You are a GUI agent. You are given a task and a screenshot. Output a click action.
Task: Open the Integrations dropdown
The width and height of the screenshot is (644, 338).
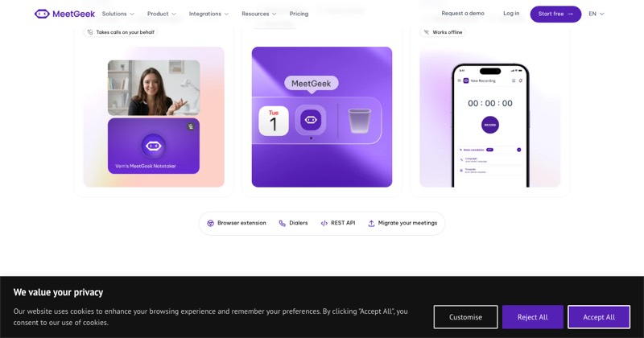208,14
